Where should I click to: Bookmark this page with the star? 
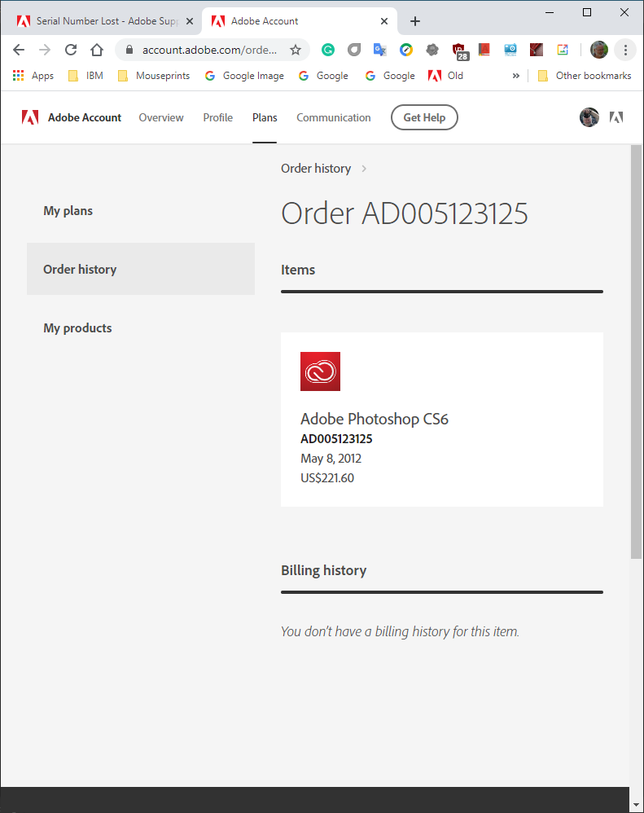click(x=296, y=50)
